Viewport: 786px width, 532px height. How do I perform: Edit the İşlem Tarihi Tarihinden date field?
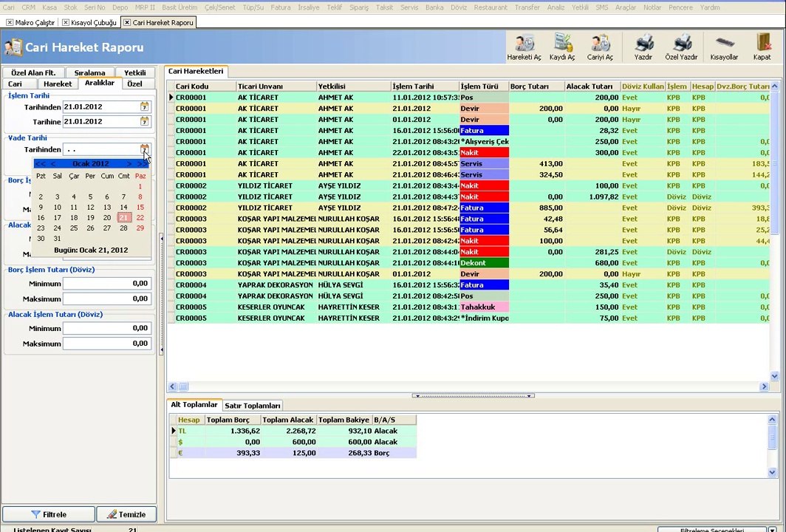[x=101, y=107]
